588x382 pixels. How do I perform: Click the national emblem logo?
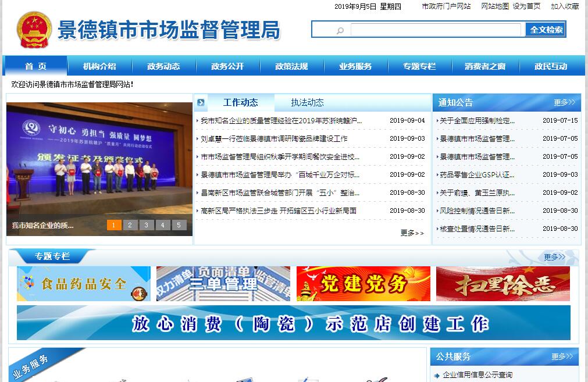point(34,30)
